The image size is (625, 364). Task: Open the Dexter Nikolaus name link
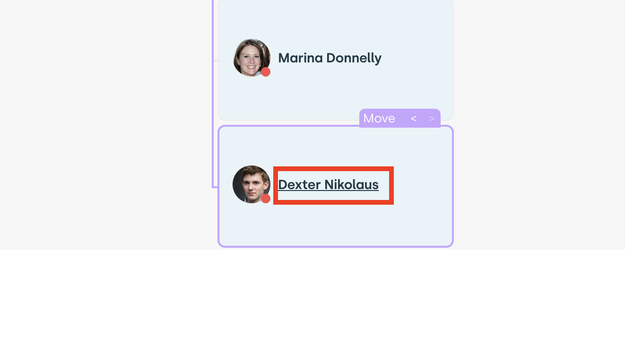(x=328, y=185)
